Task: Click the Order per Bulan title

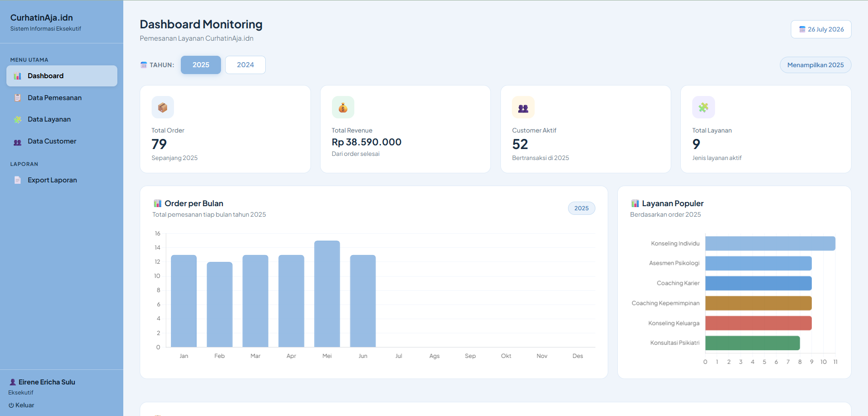Action: tap(194, 203)
